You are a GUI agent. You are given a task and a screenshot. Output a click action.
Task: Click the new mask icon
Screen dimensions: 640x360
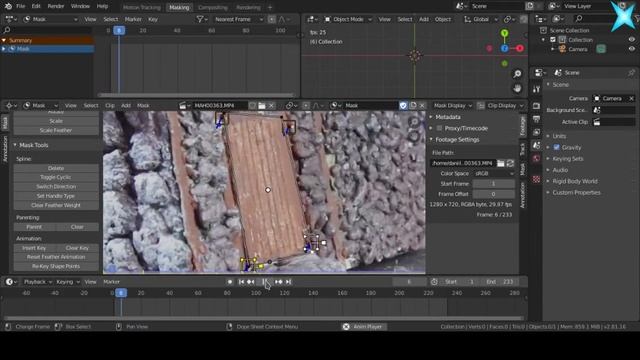tap(413, 106)
